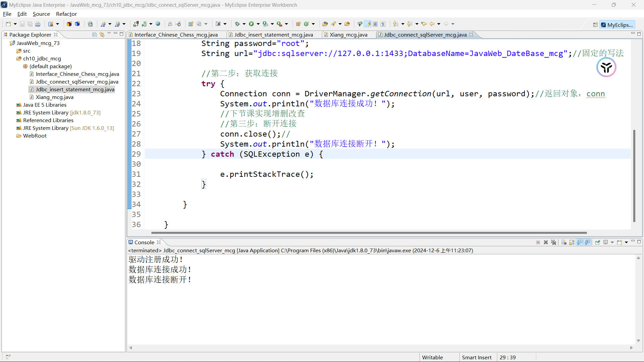Click the editor vertical scrollbar

click(634, 175)
